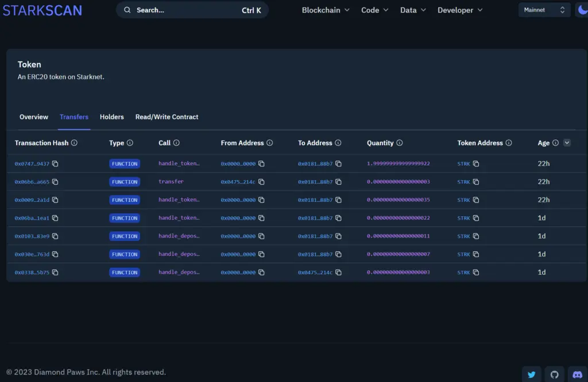Open the GitHub link in footer
The width and height of the screenshot is (588, 382).
[x=554, y=375]
